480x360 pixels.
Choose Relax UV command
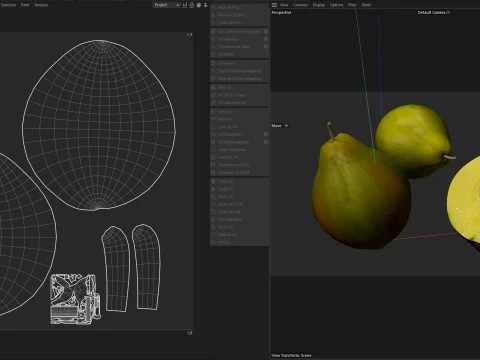coord(239,87)
